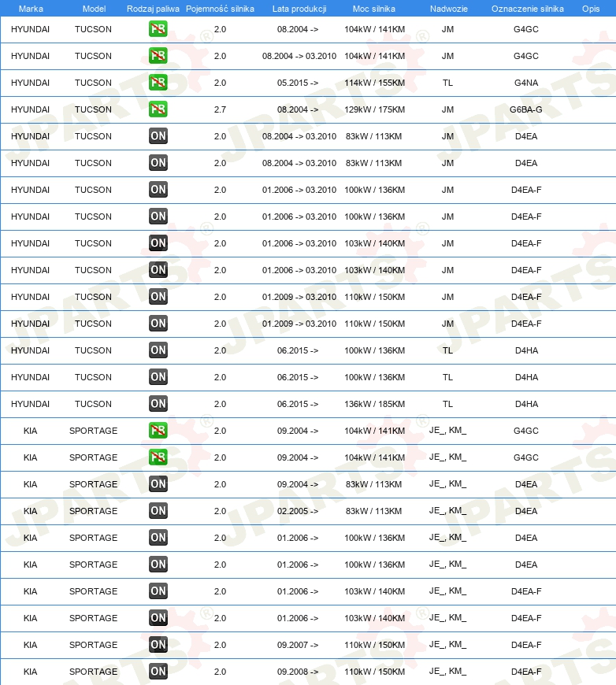Click the diesel ON icon in the Sportage 02.2005 row
The image size is (616, 685).
tap(158, 511)
